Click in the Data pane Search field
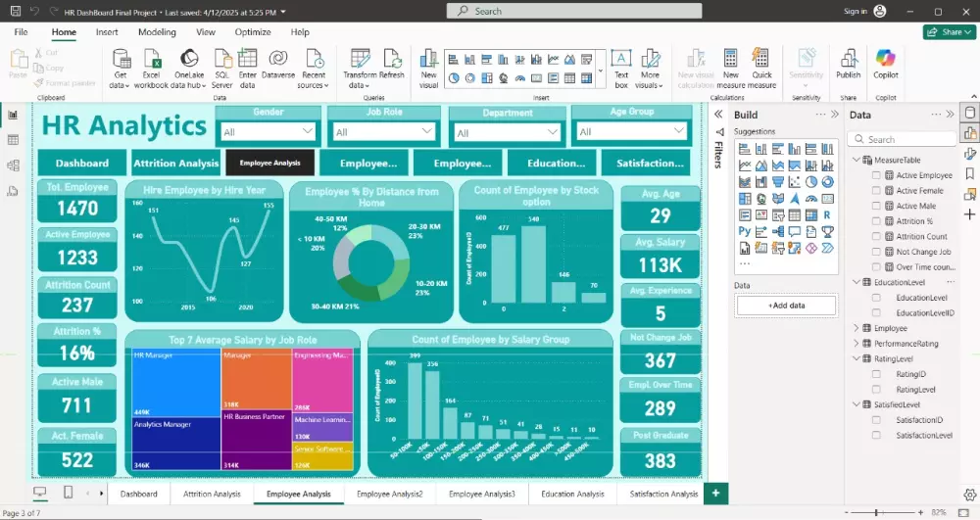Image resolution: width=980 pixels, height=520 pixels. point(902,139)
